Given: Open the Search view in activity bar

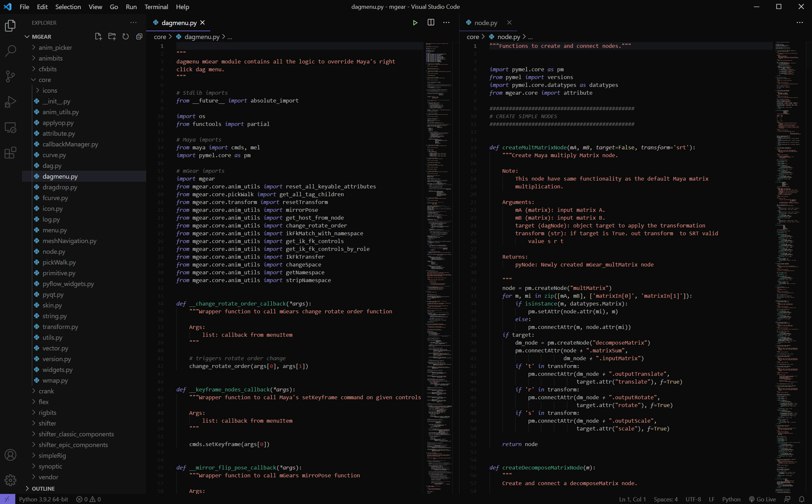Looking at the screenshot, I should tap(10, 51).
